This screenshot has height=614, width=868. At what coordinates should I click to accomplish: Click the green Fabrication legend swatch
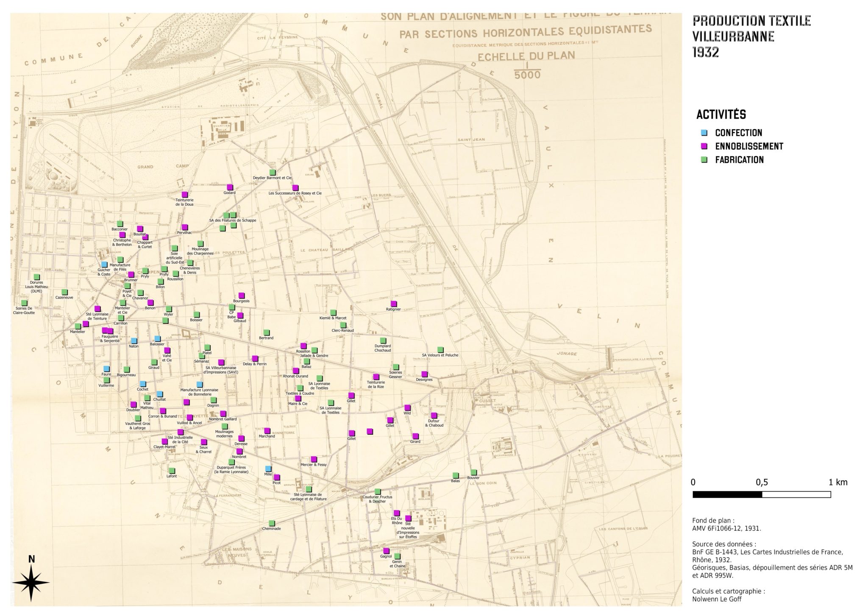(704, 160)
